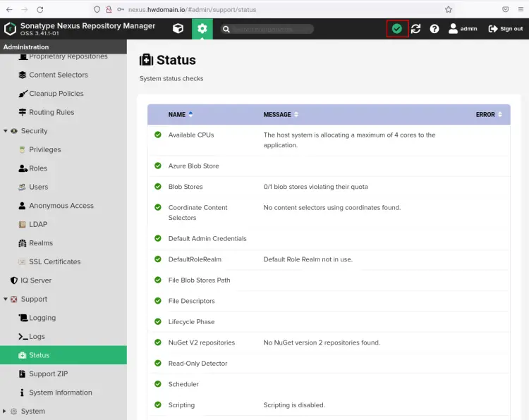Select Status in the sidebar
This screenshot has width=529, height=420.
click(x=63, y=355)
